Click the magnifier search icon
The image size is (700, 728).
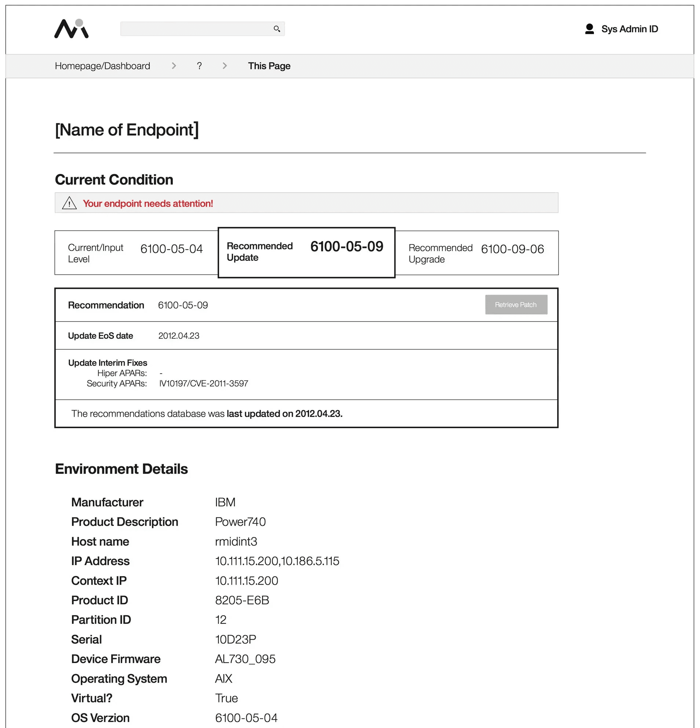(277, 29)
